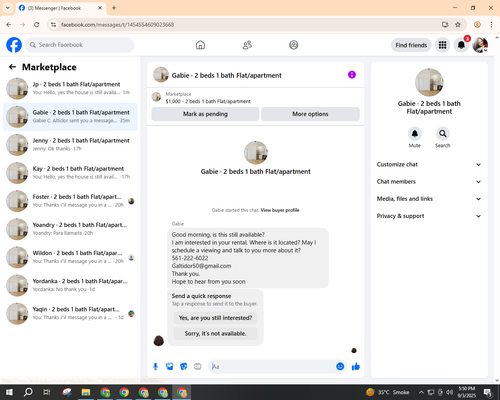Record a voice clip with microphone

155,367
